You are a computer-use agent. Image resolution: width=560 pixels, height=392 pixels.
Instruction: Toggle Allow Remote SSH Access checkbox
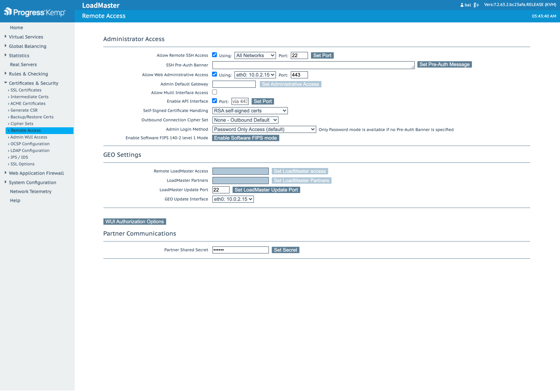[215, 55]
